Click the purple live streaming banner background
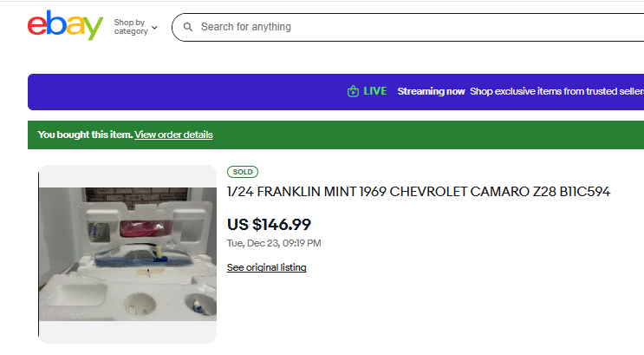Screen dimensions: 644x355 (173, 91)
